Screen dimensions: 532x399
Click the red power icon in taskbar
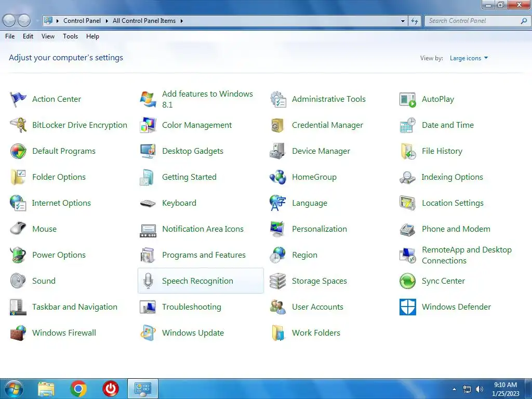click(111, 389)
